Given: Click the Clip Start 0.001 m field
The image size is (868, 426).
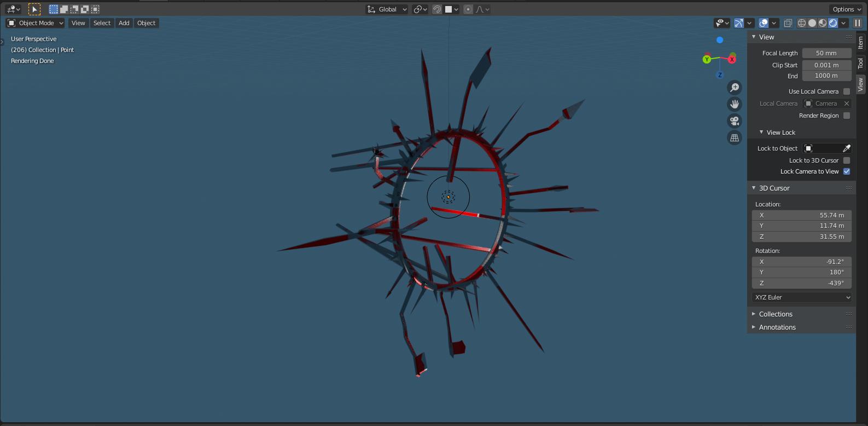Looking at the screenshot, I should (x=827, y=65).
